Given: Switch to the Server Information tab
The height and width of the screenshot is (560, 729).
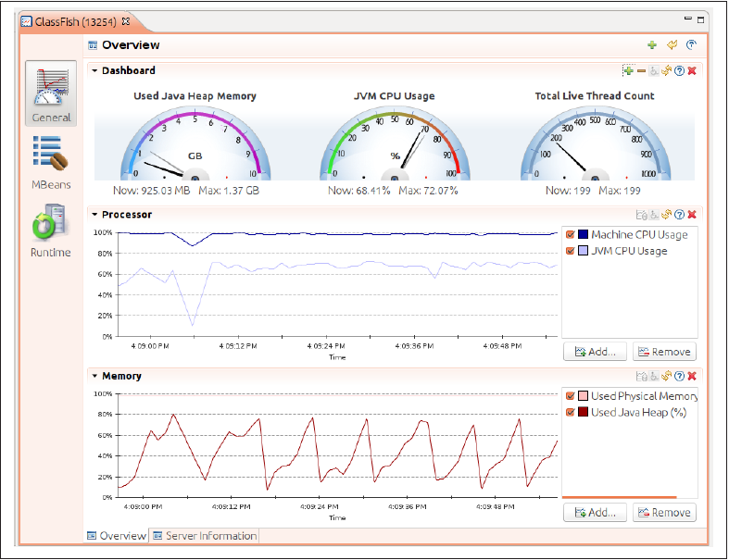Looking at the screenshot, I should pos(205,536).
